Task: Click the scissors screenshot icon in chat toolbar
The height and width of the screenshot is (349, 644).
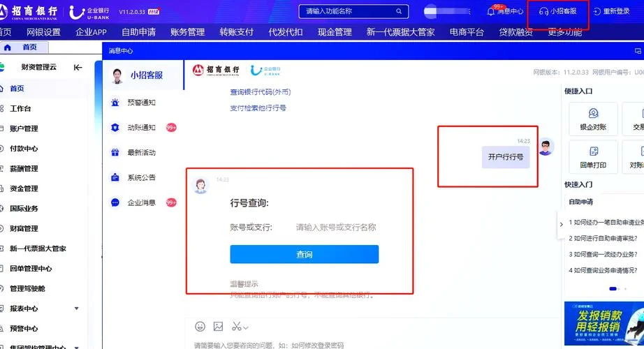Action: 236,327
